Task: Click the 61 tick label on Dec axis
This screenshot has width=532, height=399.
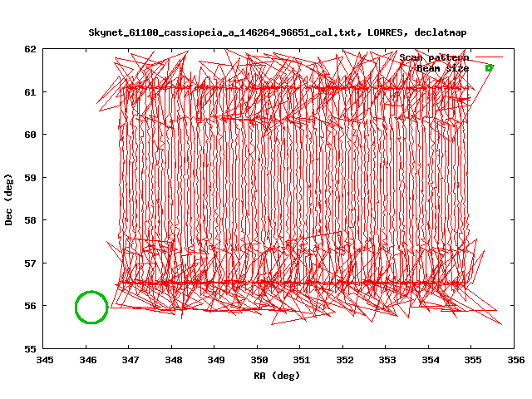Action: [30, 91]
